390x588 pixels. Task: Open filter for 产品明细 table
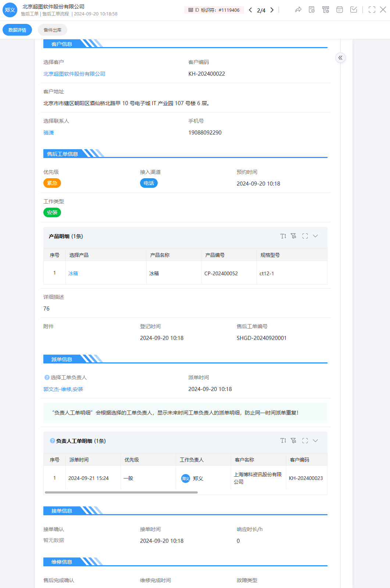tap(293, 236)
